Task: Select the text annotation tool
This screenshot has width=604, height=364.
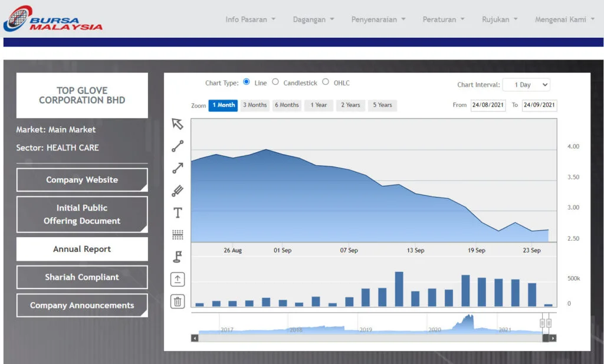Action: pos(178,213)
